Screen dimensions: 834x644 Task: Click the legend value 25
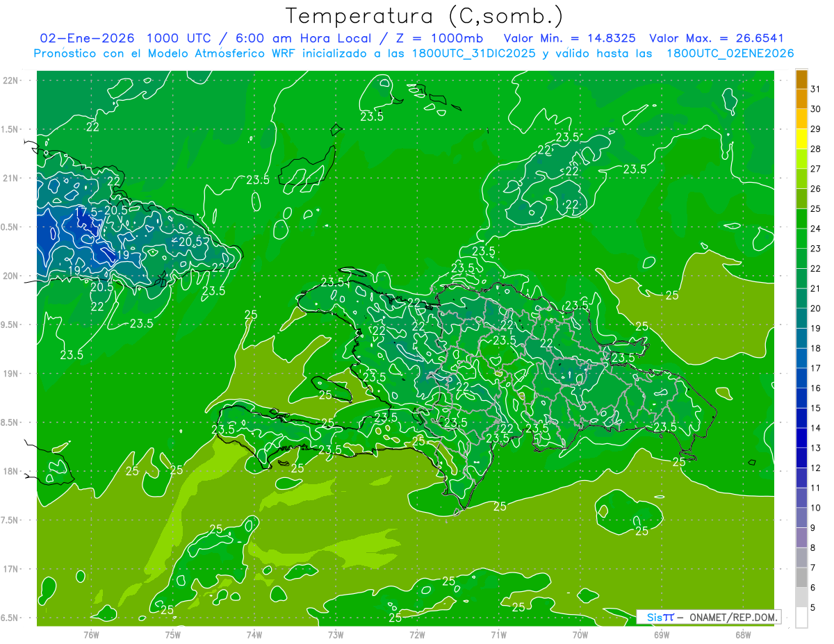click(815, 209)
